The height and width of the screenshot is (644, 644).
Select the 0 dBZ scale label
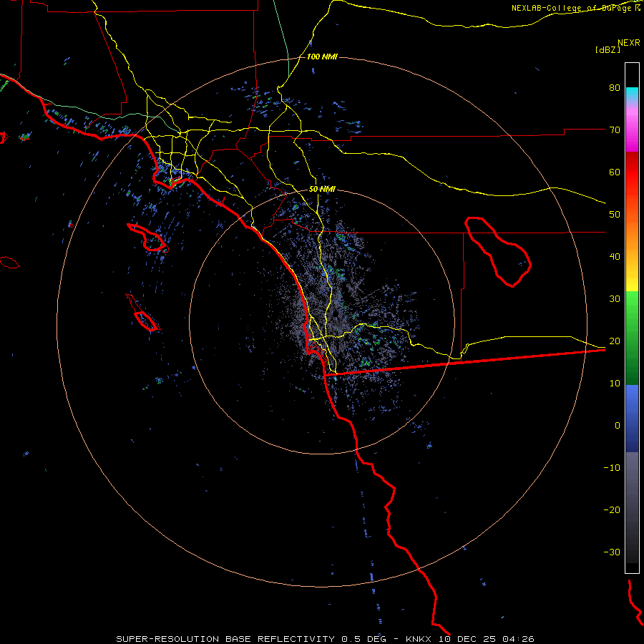(x=618, y=426)
